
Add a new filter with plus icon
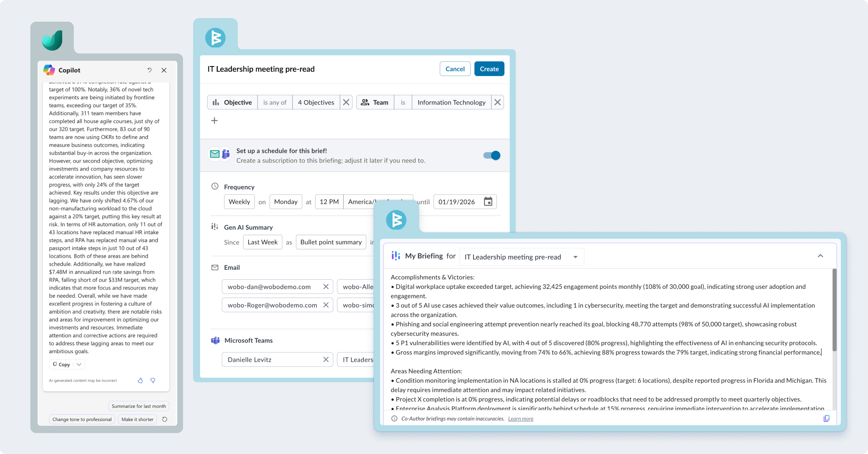(214, 120)
